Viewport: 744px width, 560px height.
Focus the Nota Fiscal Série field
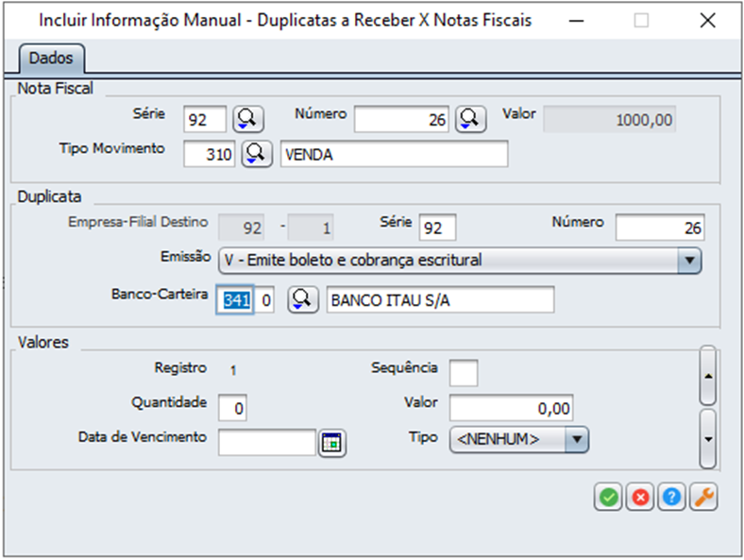pos(205,119)
